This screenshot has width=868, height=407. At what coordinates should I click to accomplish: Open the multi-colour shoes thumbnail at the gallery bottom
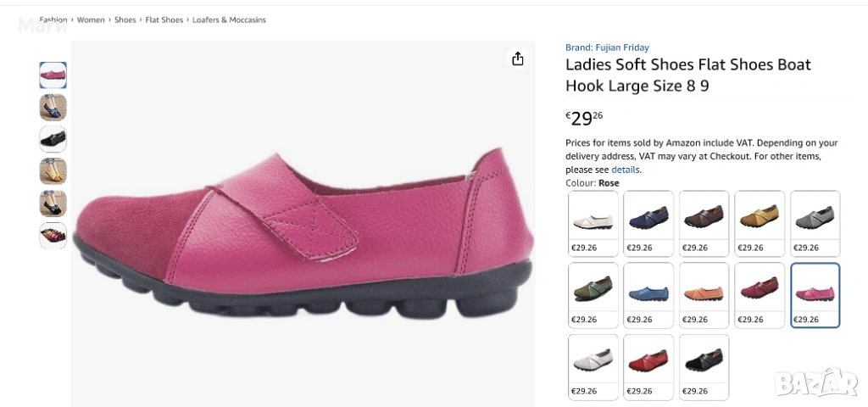click(53, 235)
